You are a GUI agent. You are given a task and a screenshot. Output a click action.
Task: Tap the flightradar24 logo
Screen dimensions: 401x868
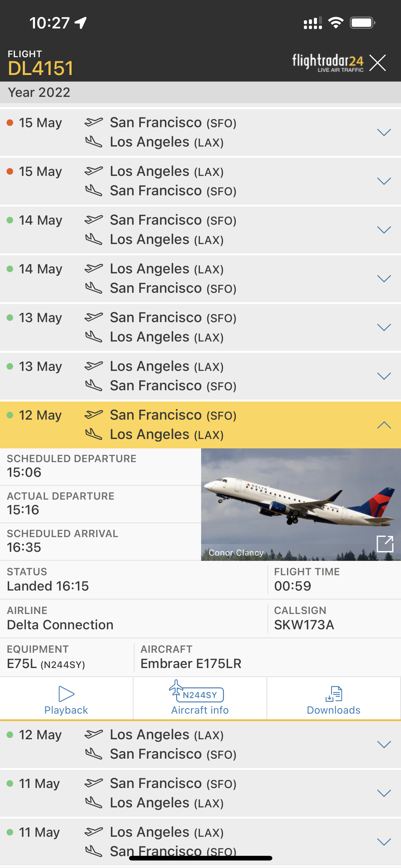click(x=328, y=63)
